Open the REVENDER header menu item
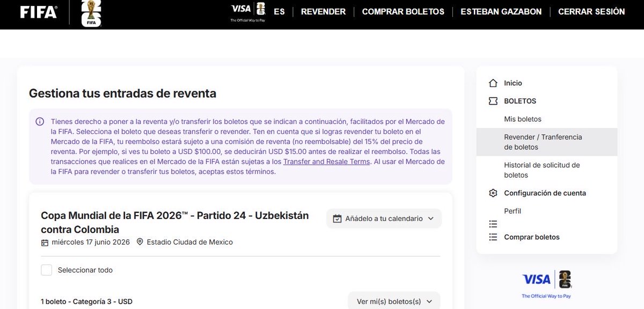 click(x=323, y=11)
